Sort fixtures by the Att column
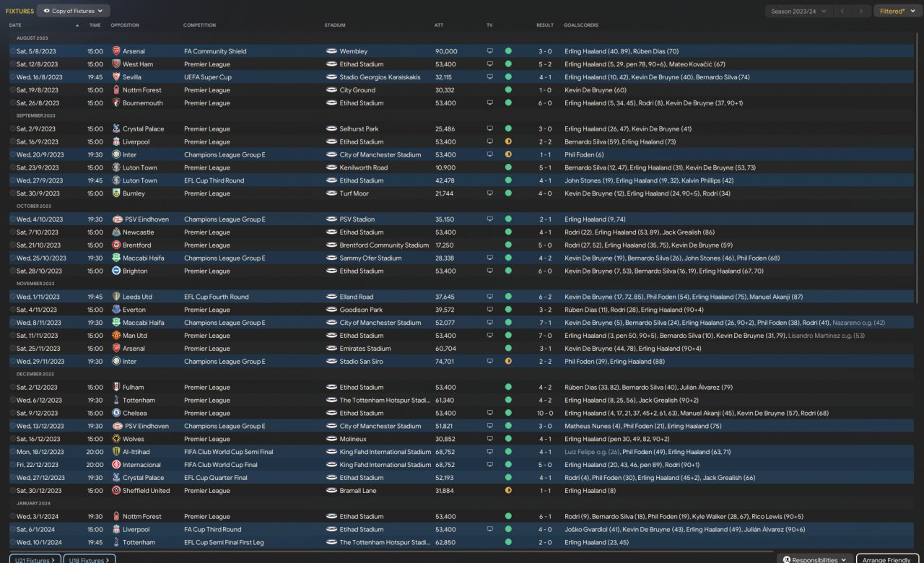Screen dimensions: 924x563 click(x=439, y=25)
